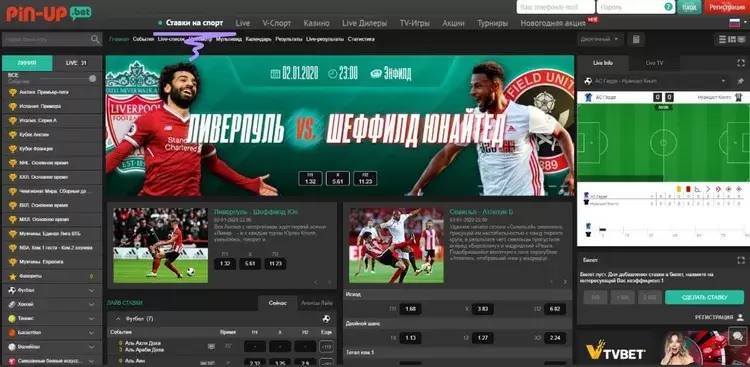Click the corner kick statistic icon

coord(697,189)
